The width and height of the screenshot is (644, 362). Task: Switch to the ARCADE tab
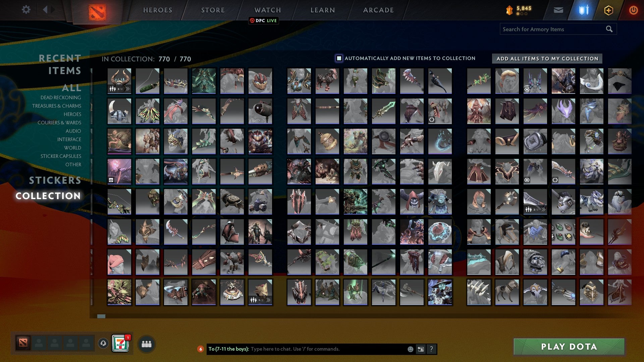(x=378, y=10)
